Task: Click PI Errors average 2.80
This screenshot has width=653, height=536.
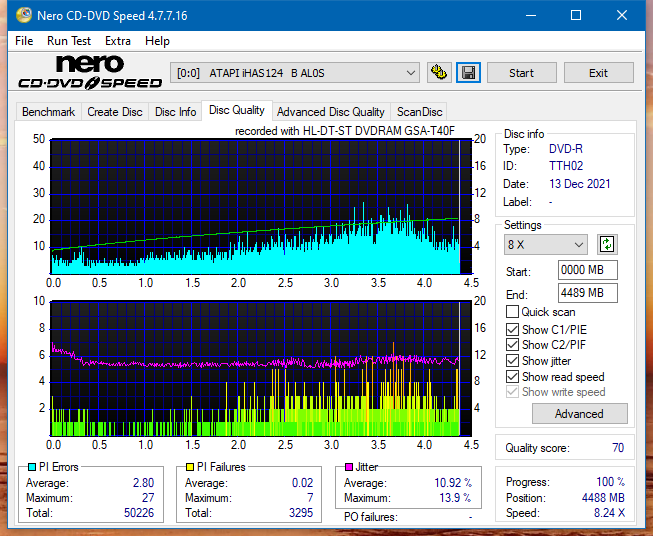Action: pos(143,483)
